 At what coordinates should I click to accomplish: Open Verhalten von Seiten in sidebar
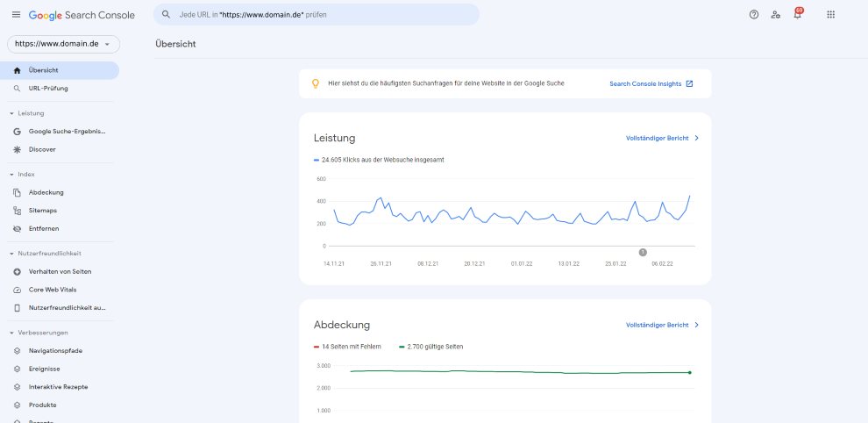click(60, 272)
